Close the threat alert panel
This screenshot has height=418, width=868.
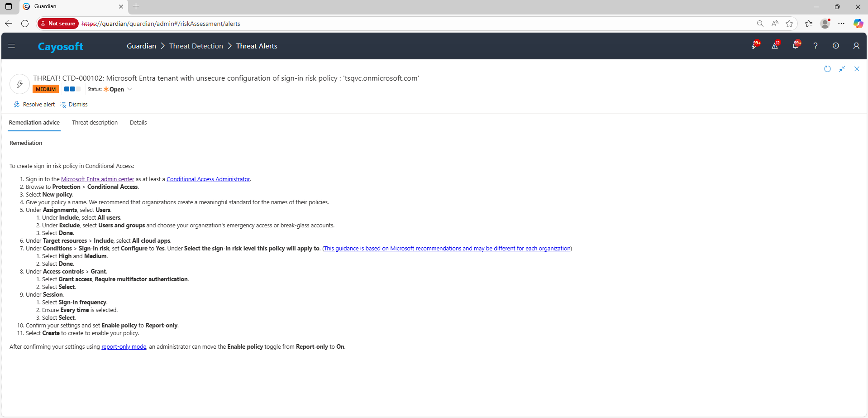click(857, 69)
